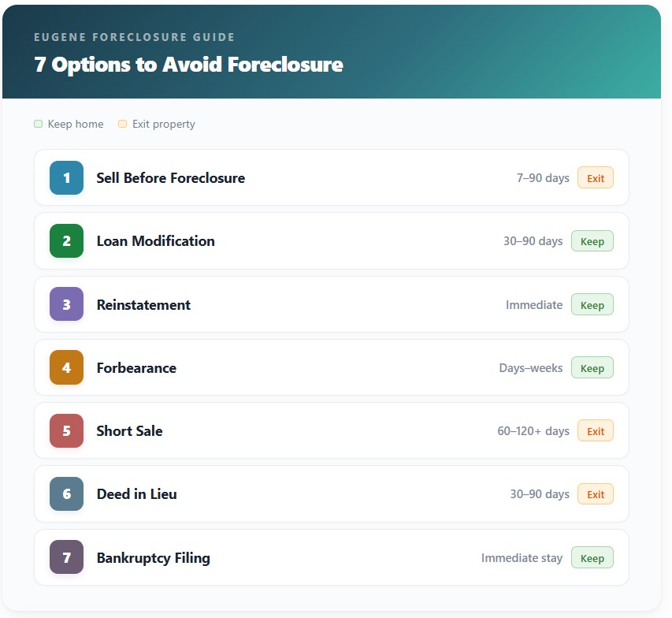Select the red number 5 badge
This screenshot has height=618, width=672.
66,431
